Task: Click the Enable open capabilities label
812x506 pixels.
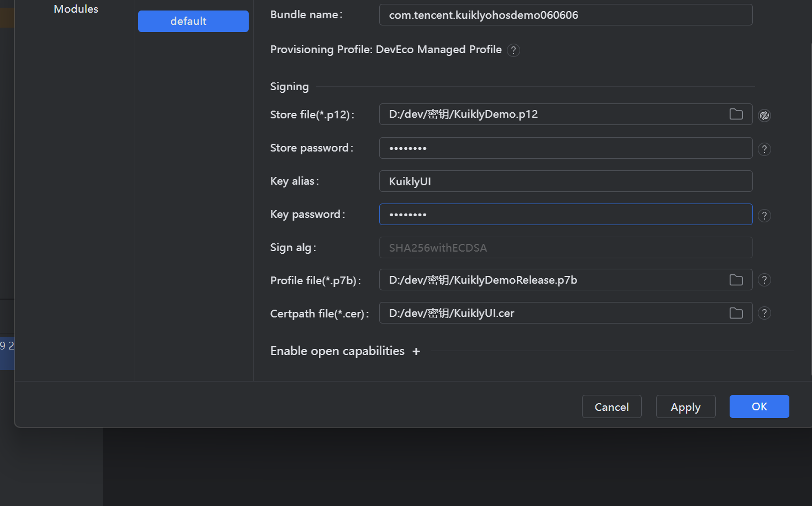Action: click(337, 351)
